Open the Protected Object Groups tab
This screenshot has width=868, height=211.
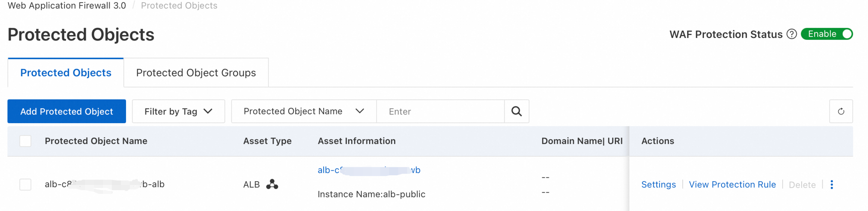tap(196, 73)
